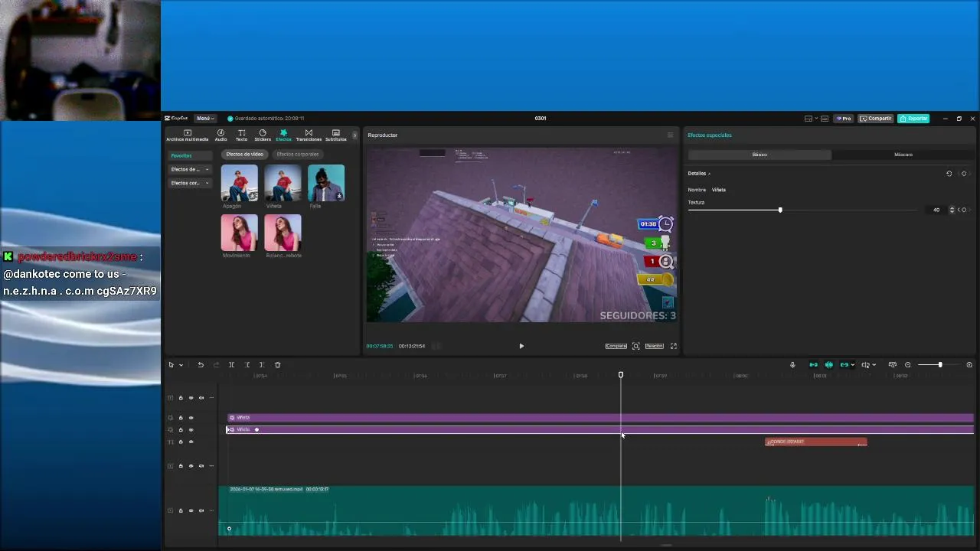Open the Texto tab
This screenshot has width=980, height=551.
(x=241, y=135)
